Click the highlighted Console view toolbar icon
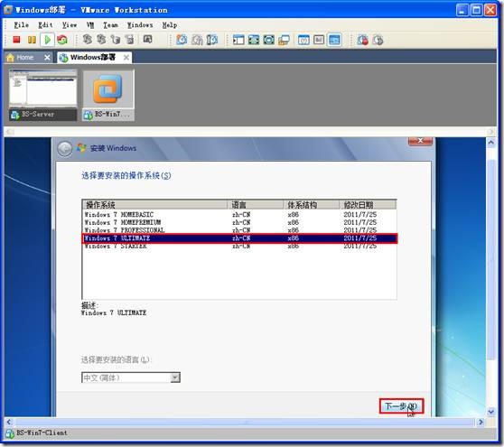 pyautogui.click(x=334, y=40)
